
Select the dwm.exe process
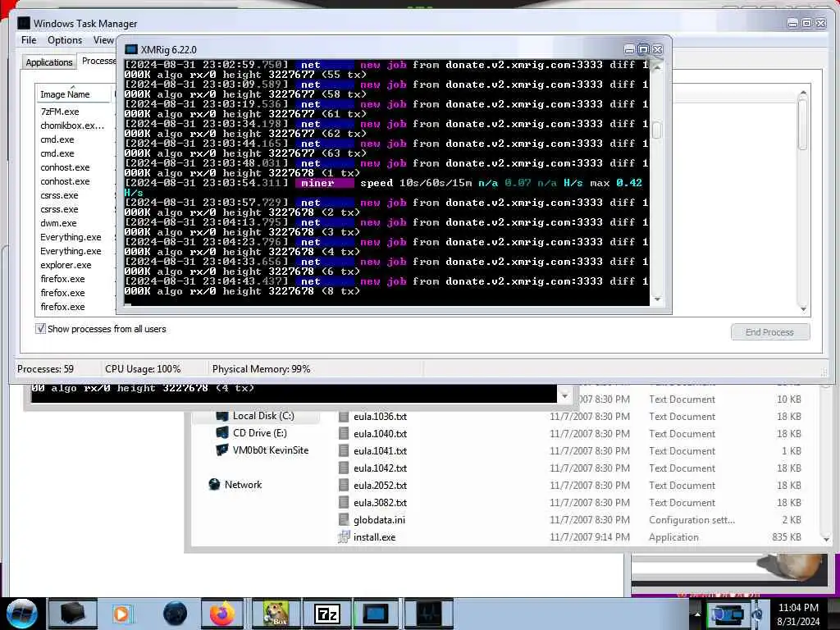coord(58,223)
